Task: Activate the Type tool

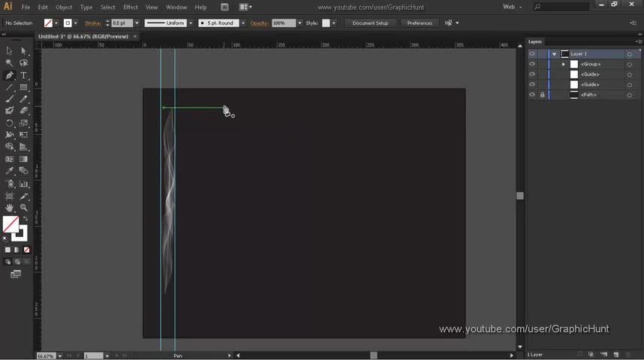Action: point(23,75)
